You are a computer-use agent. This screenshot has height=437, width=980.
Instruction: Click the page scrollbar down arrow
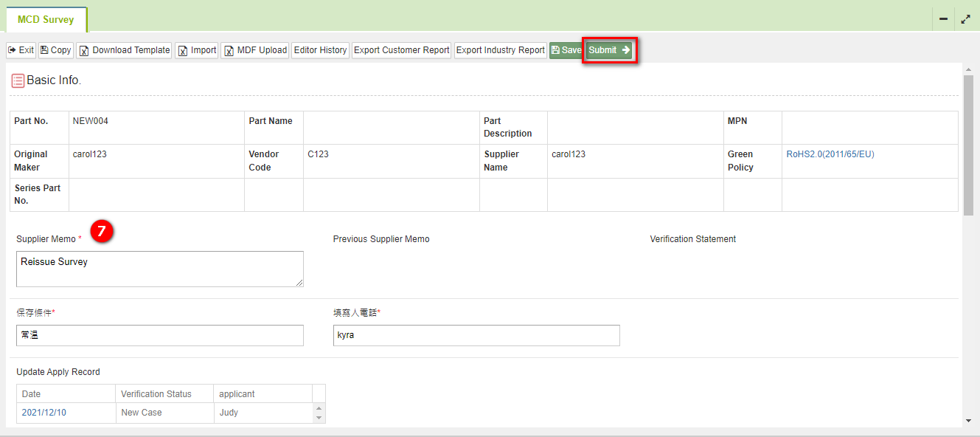(x=968, y=421)
